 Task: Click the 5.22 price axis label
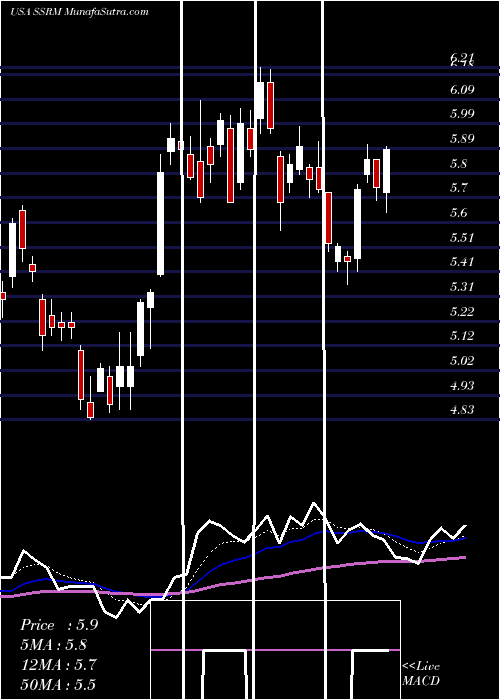tap(462, 312)
